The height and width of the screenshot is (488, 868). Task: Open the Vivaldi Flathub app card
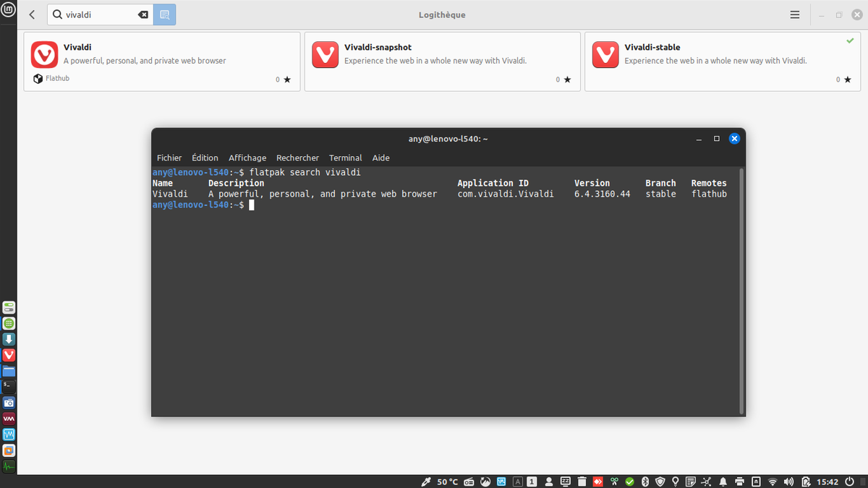(161, 61)
